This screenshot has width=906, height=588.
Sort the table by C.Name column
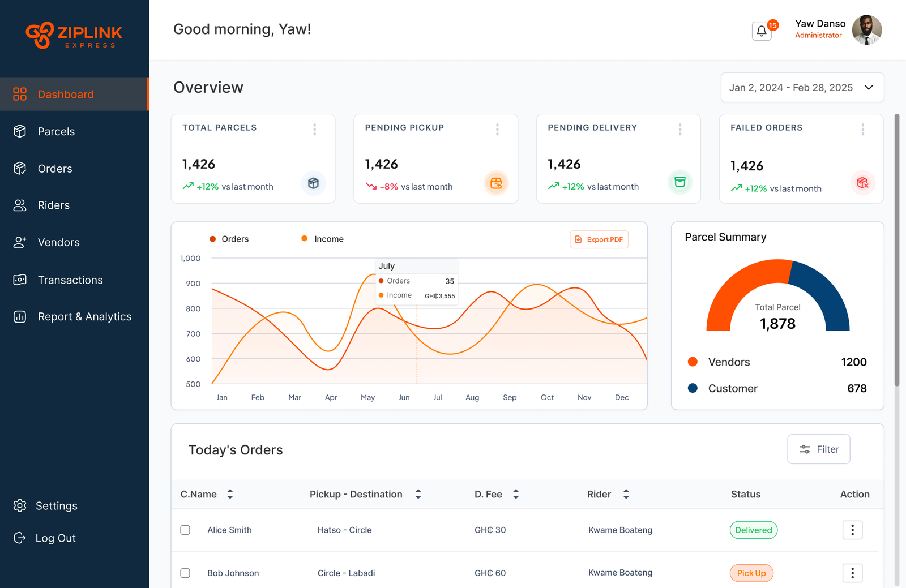[230, 495]
